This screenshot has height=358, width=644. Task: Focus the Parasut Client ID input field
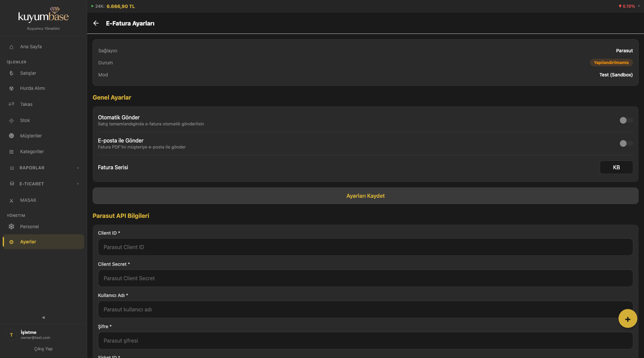tap(366, 247)
